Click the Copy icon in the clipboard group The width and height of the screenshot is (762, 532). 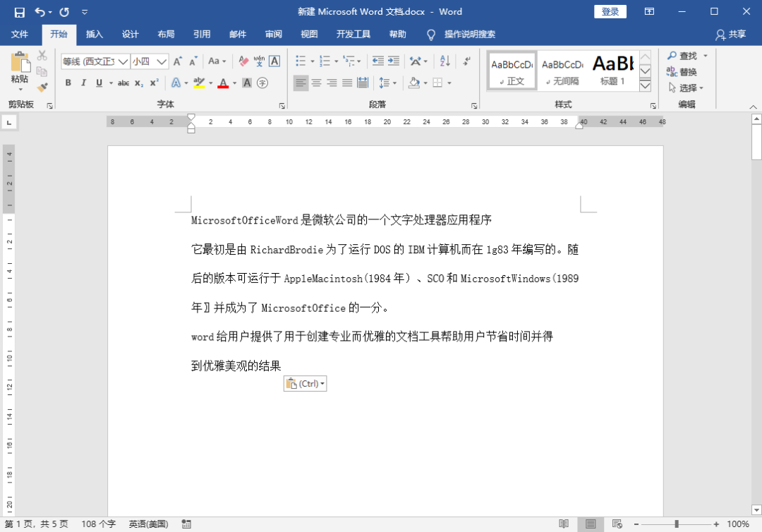[x=42, y=71]
